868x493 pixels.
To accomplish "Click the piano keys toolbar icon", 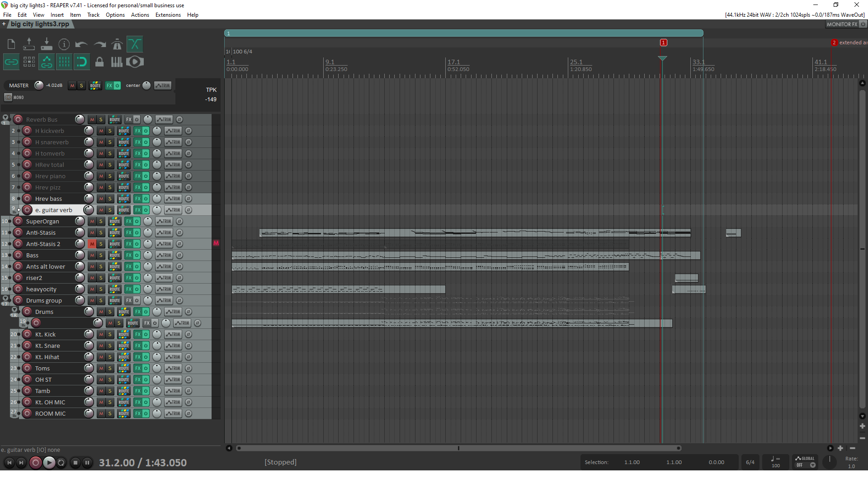I will coord(117,62).
